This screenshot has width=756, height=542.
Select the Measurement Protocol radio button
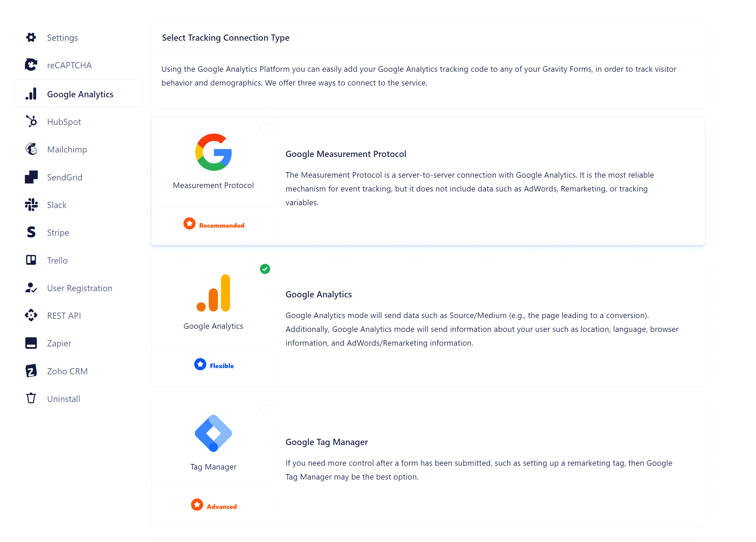265,128
